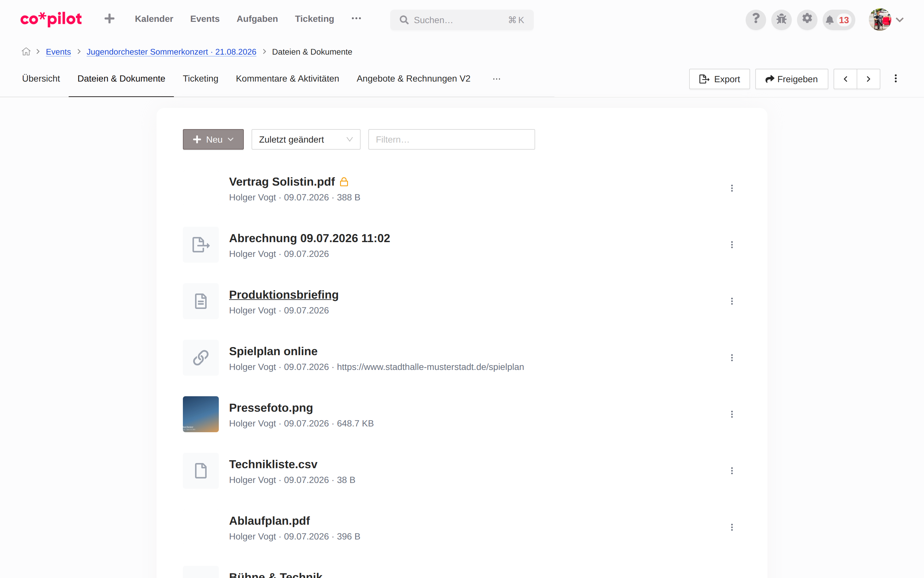Open notifications bell with 13 badge
Viewport: 924px width, 578px height.
[x=838, y=20]
